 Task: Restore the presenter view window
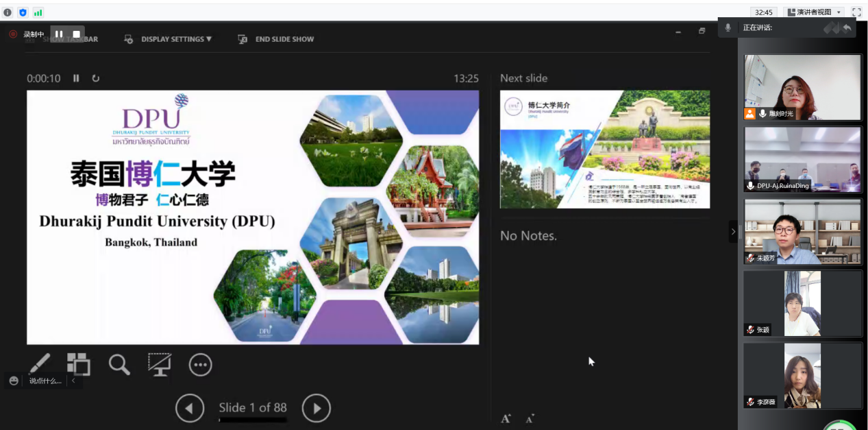pos(702,32)
